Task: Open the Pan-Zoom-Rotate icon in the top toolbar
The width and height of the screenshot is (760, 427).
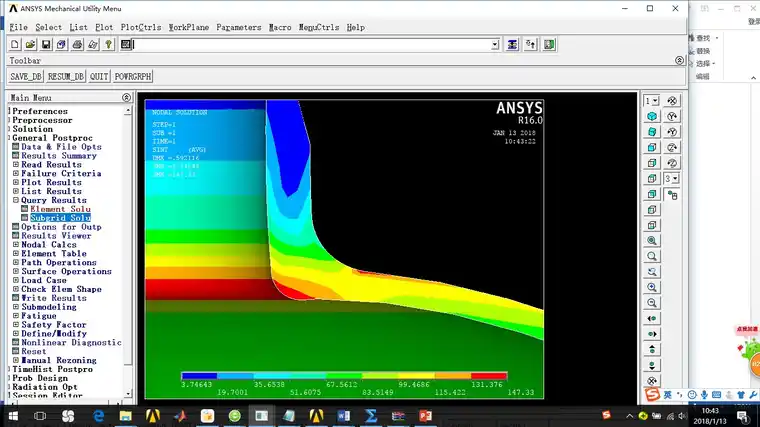Action: click(62, 45)
